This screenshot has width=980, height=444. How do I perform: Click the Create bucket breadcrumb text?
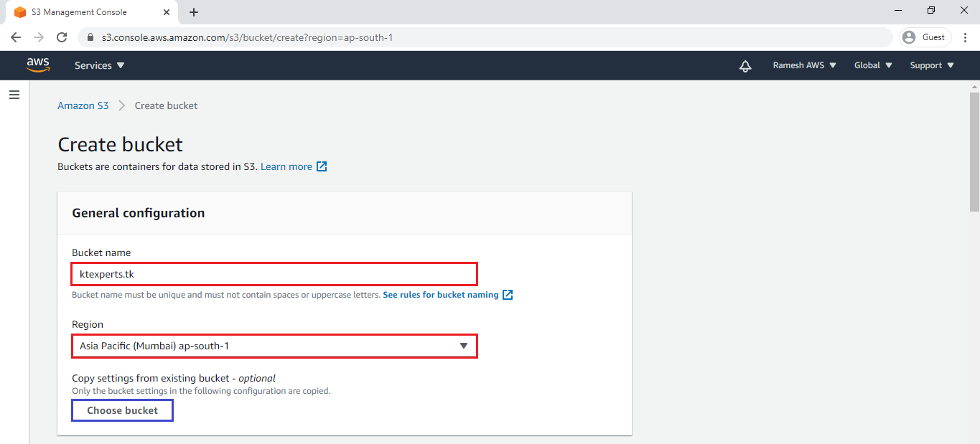(166, 105)
